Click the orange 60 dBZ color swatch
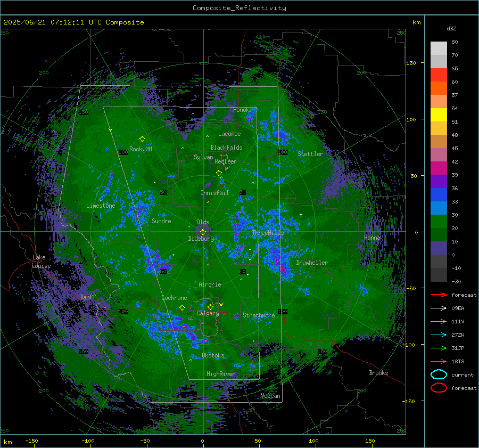This screenshot has height=448, width=479. click(439, 88)
